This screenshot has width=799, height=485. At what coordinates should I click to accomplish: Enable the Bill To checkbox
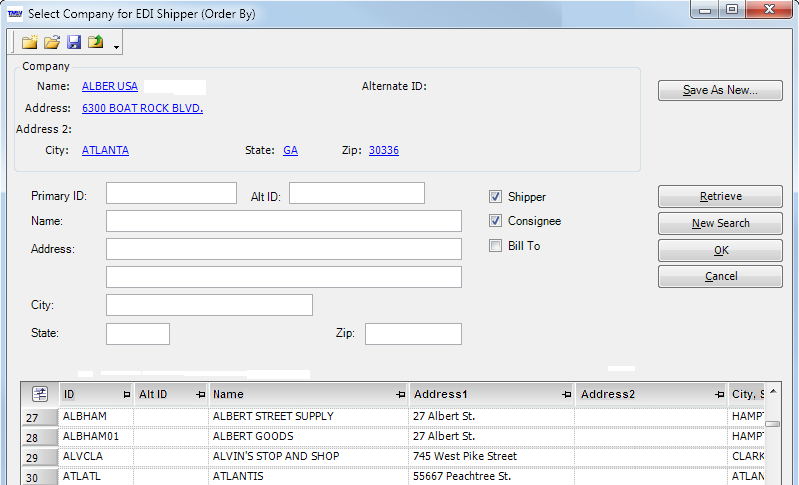click(x=495, y=246)
